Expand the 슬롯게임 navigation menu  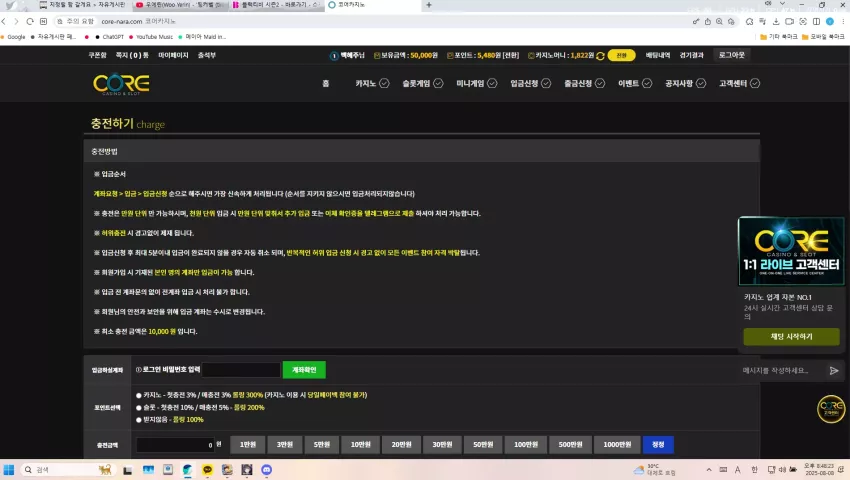[x=422, y=84]
